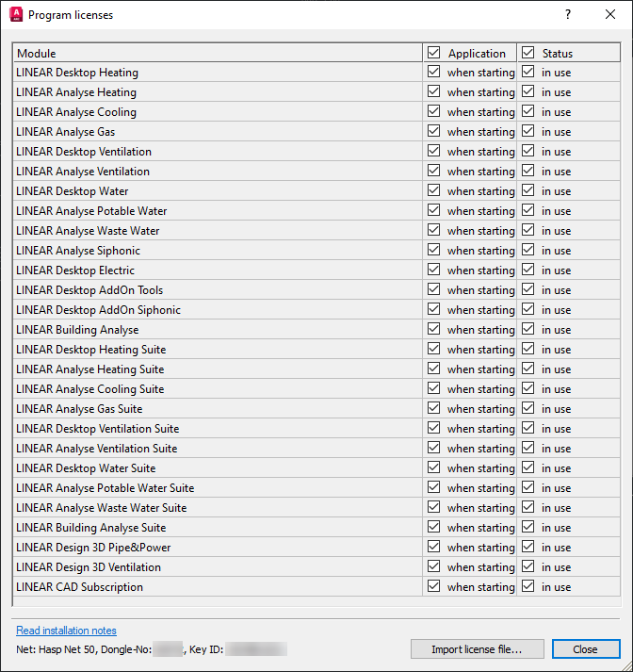Toggle Application checkbox for LINEAR Building Analyse
The height and width of the screenshot is (672, 633).
pyautogui.click(x=433, y=328)
